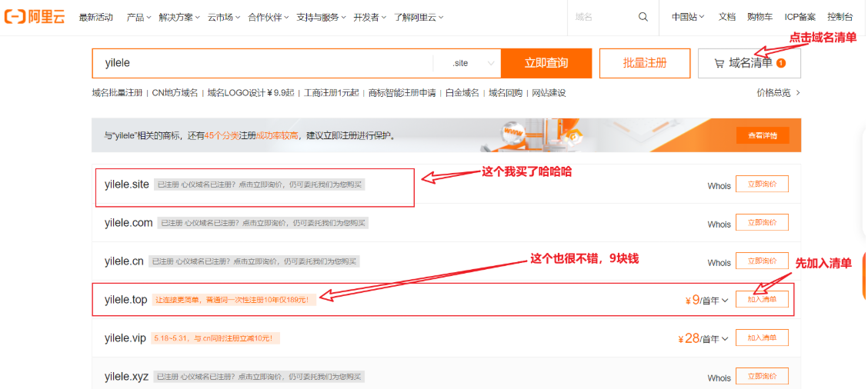This screenshot has width=868, height=389.
Task: Click the Aliyun logo
Action: [x=35, y=17]
